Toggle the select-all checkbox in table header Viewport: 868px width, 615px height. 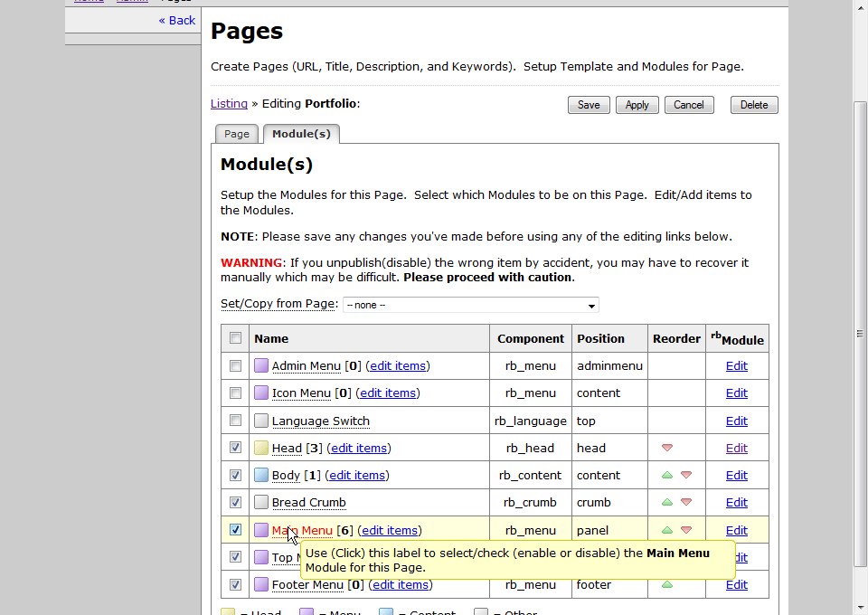pos(235,338)
